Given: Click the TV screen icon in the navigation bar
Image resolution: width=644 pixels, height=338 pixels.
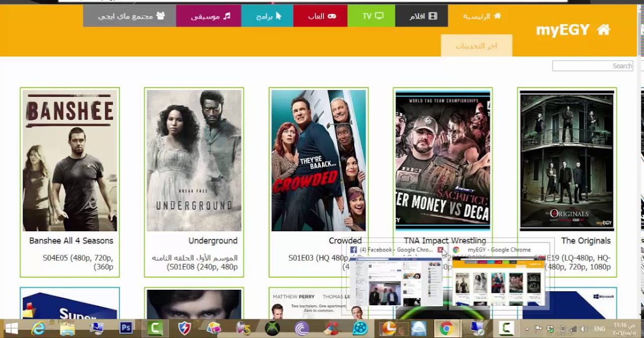Looking at the screenshot, I should [x=379, y=15].
